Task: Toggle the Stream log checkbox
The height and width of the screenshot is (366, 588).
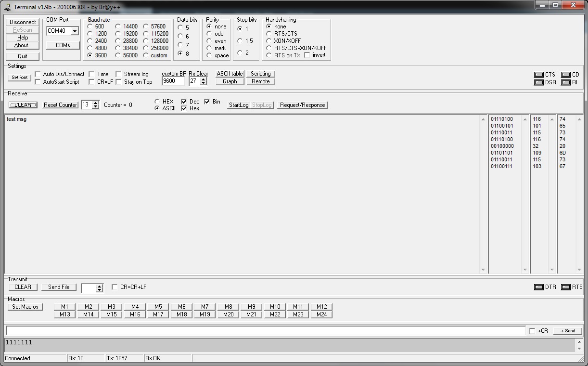Action: 119,74
